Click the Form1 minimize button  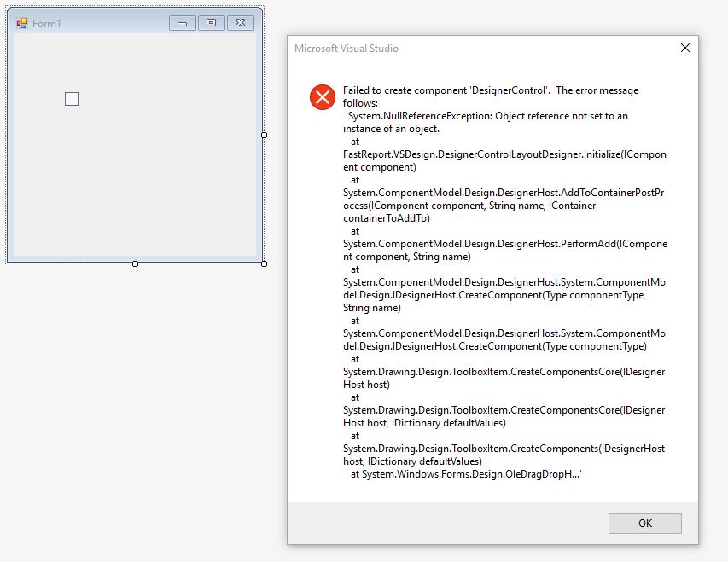182,23
